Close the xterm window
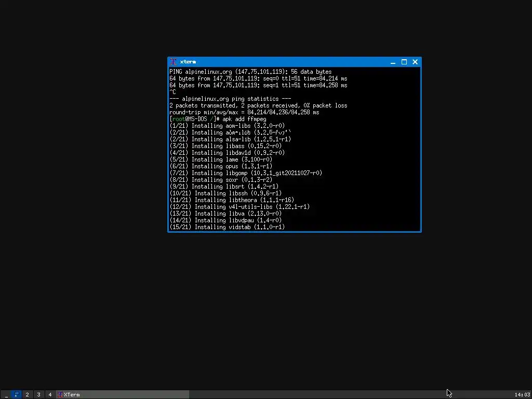The width and height of the screenshot is (532, 399). coord(415,62)
